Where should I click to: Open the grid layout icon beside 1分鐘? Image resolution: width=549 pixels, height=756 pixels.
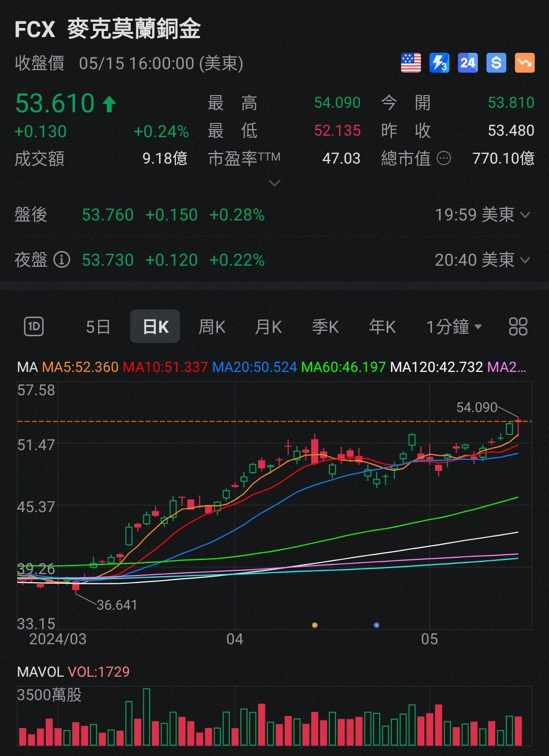518,327
